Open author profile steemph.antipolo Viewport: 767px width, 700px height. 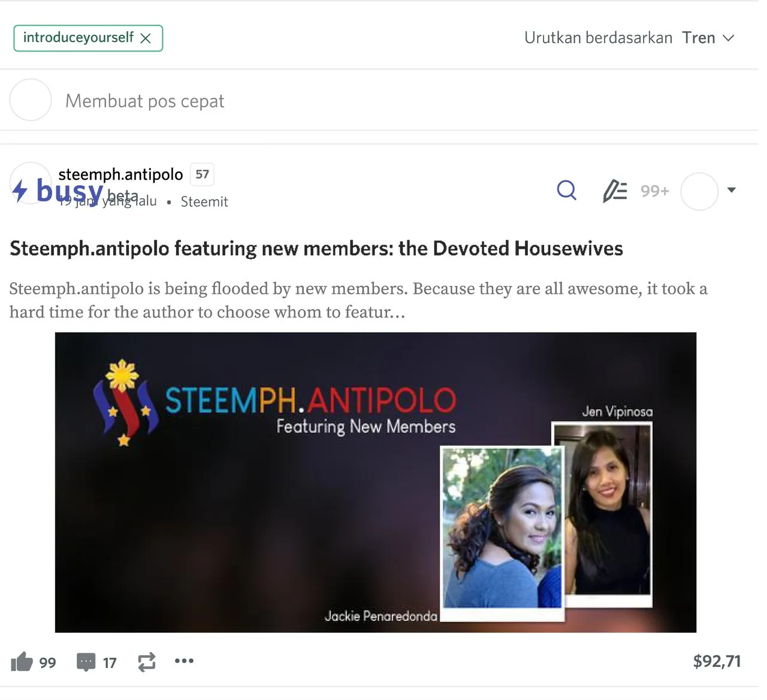pos(120,174)
